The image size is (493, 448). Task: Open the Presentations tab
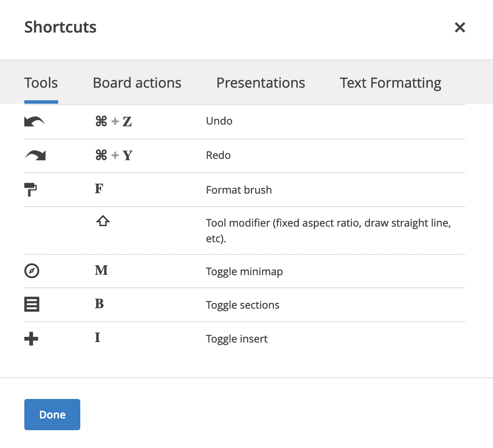(261, 83)
